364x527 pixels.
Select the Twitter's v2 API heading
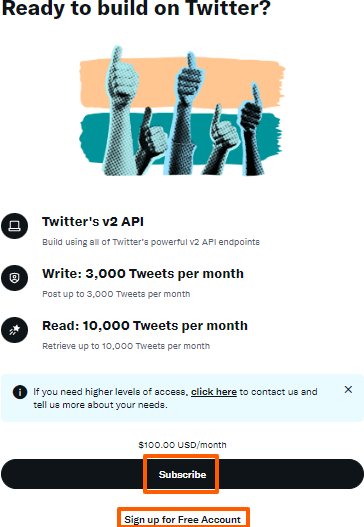coord(93,222)
